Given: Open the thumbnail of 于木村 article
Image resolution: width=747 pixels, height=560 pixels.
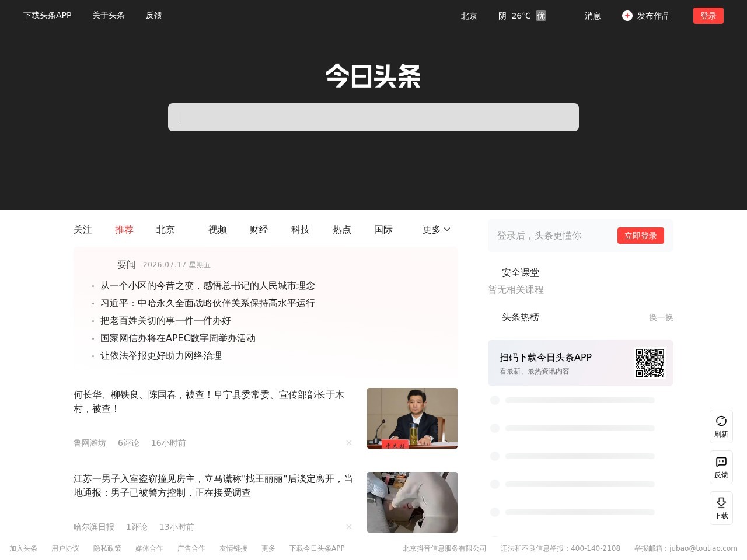Looking at the screenshot, I should coord(412,418).
